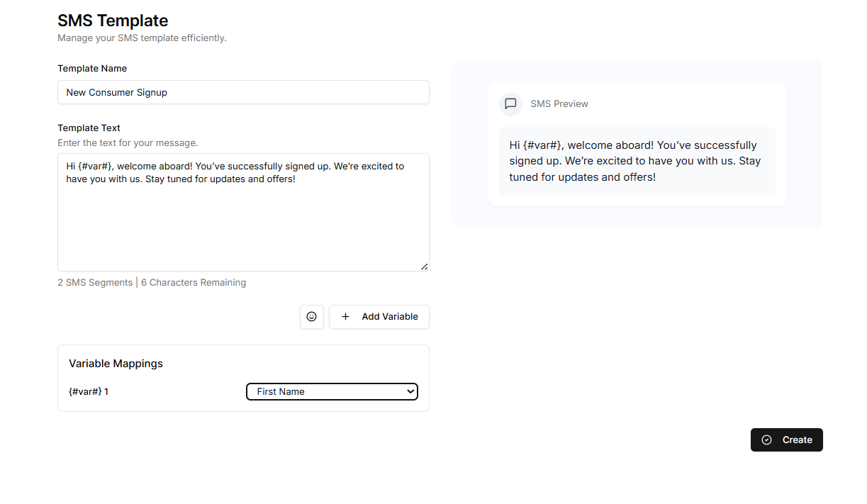Image resolution: width=867 pixels, height=504 pixels.
Task: Focus the Template Name input field
Action: click(243, 92)
